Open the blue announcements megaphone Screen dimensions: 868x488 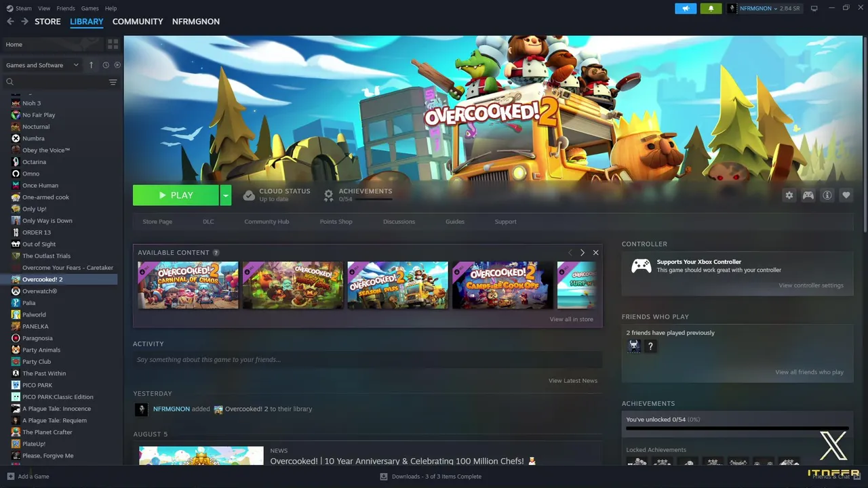point(686,8)
